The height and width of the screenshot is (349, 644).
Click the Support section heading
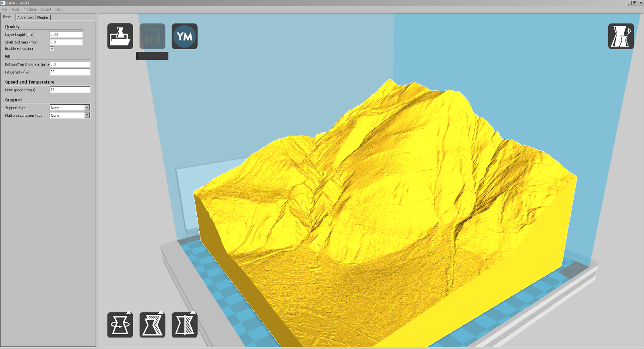pyautogui.click(x=14, y=99)
